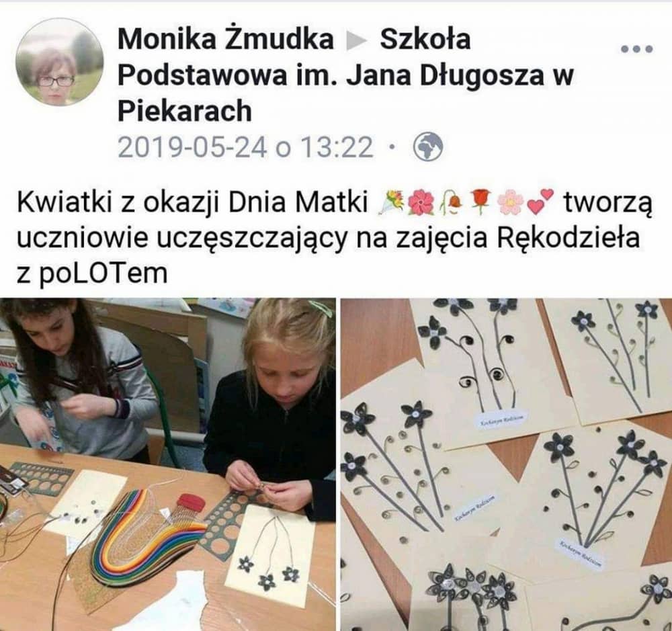
Task: Open Szkoła Podstawowa im. Jana Długosza page
Action: click(345, 75)
